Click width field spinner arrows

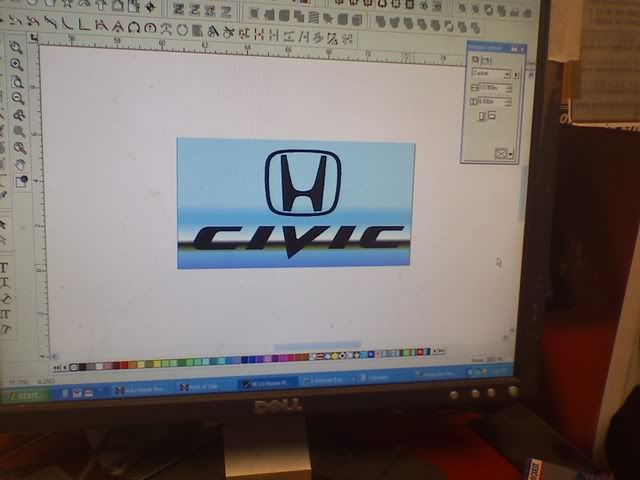(509, 89)
